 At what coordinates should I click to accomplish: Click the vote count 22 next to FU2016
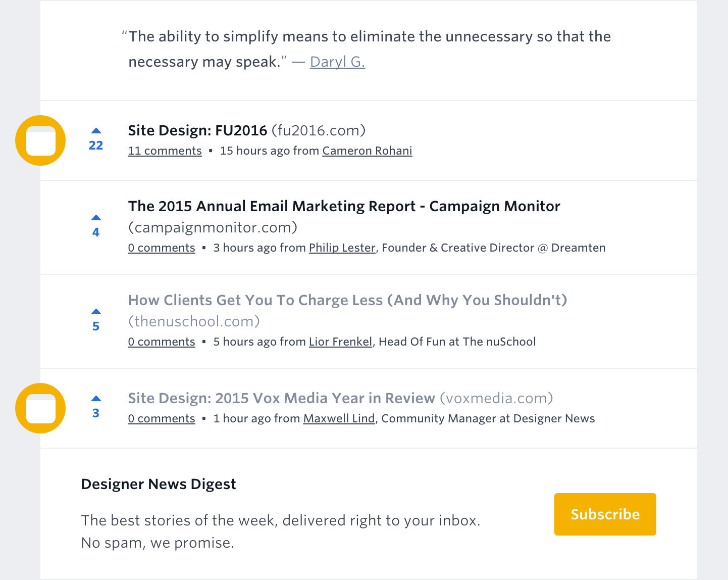[x=96, y=146]
